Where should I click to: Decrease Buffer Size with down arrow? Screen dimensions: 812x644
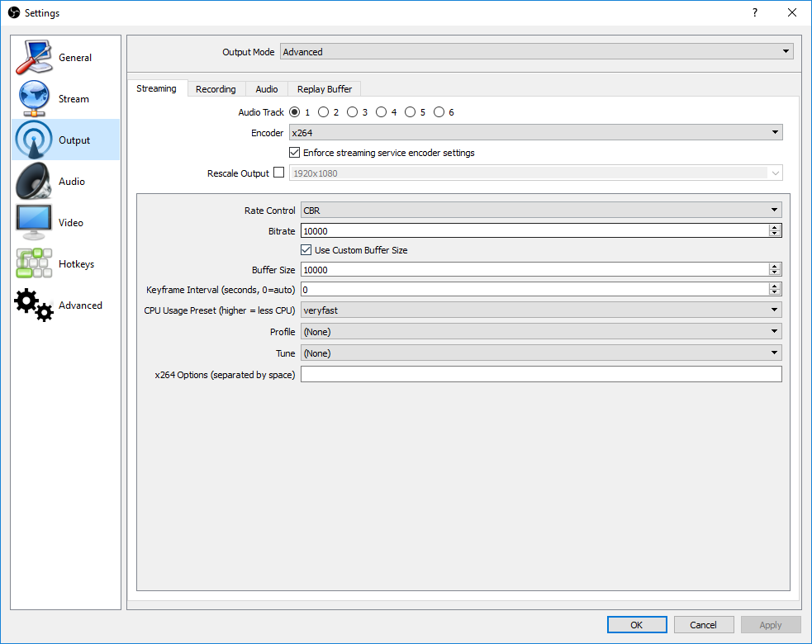775,272
